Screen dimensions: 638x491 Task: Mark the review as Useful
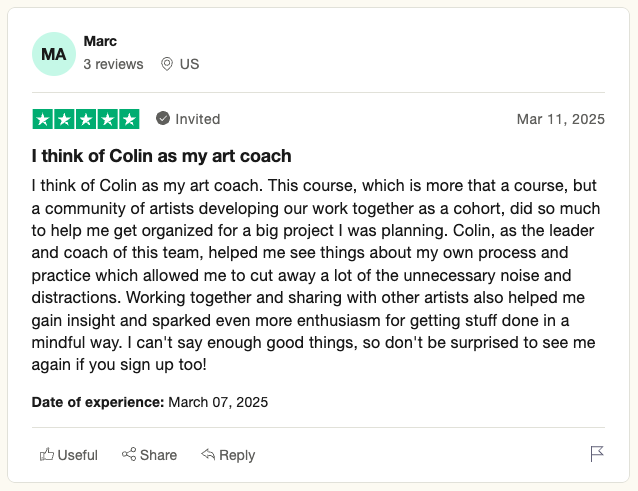[x=68, y=455]
